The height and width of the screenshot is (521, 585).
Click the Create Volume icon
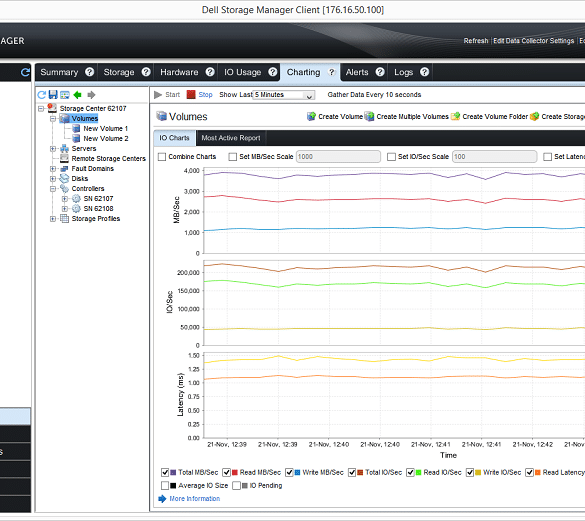(312, 116)
